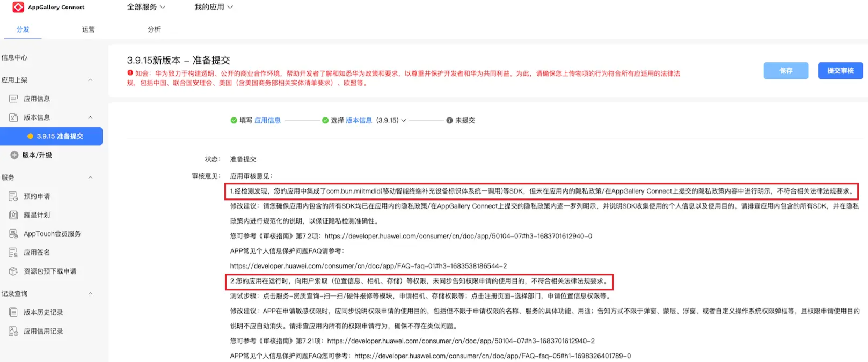Click the 版本/升级 plus icon
This screenshot has width=868, height=362.
pos(14,155)
